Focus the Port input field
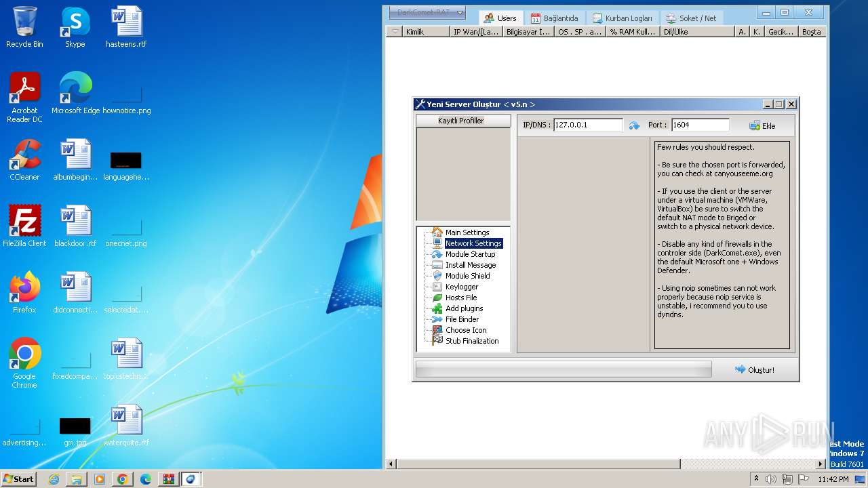The height and width of the screenshot is (488, 868). pyautogui.click(x=700, y=125)
